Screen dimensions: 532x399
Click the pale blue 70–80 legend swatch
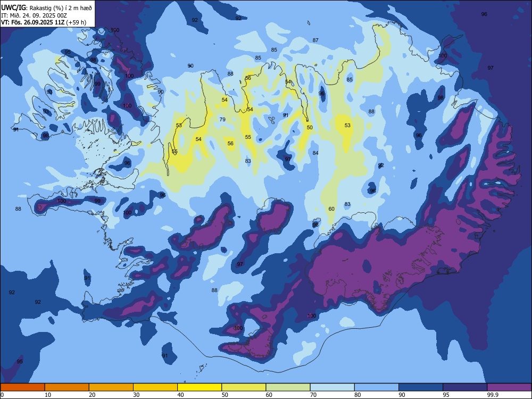[332, 387]
